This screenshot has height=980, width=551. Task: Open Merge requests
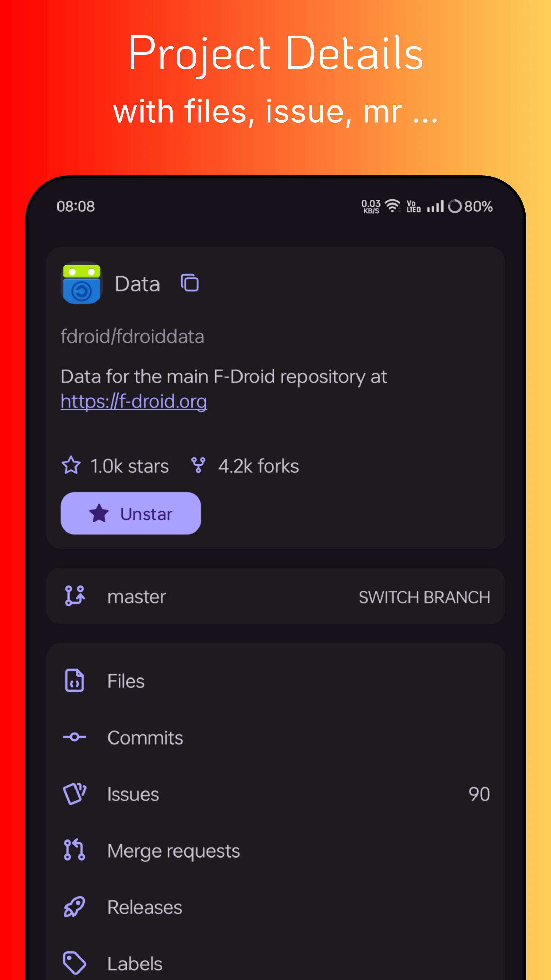275,851
